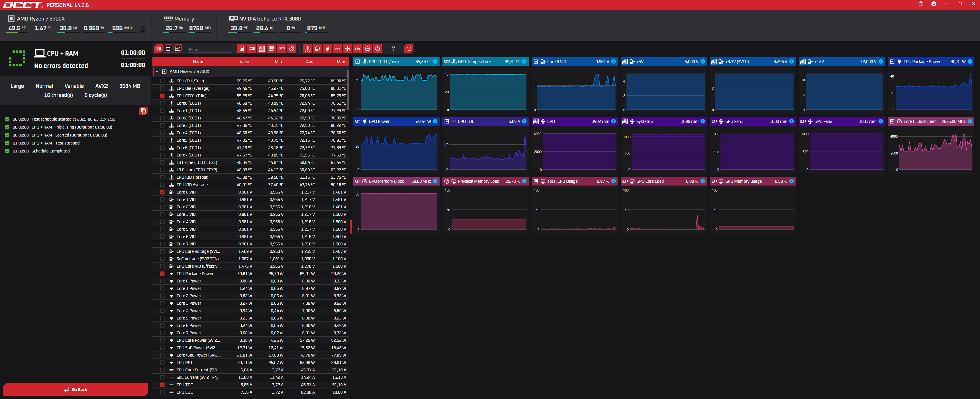The height and width of the screenshot is (399, 980).
Task: Take a screenshot with the camera icon
Action: (x=934, y=4)
